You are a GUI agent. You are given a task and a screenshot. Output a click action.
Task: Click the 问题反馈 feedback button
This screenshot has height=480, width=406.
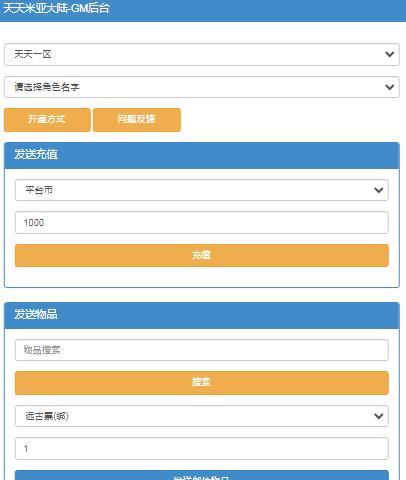click(x=137, y=119)
